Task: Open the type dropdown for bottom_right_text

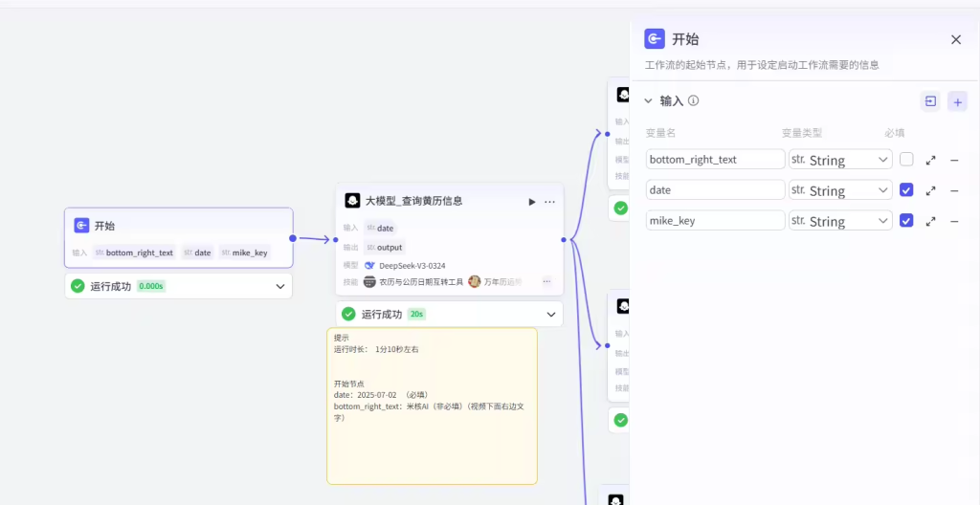Action: click(840, 160)
